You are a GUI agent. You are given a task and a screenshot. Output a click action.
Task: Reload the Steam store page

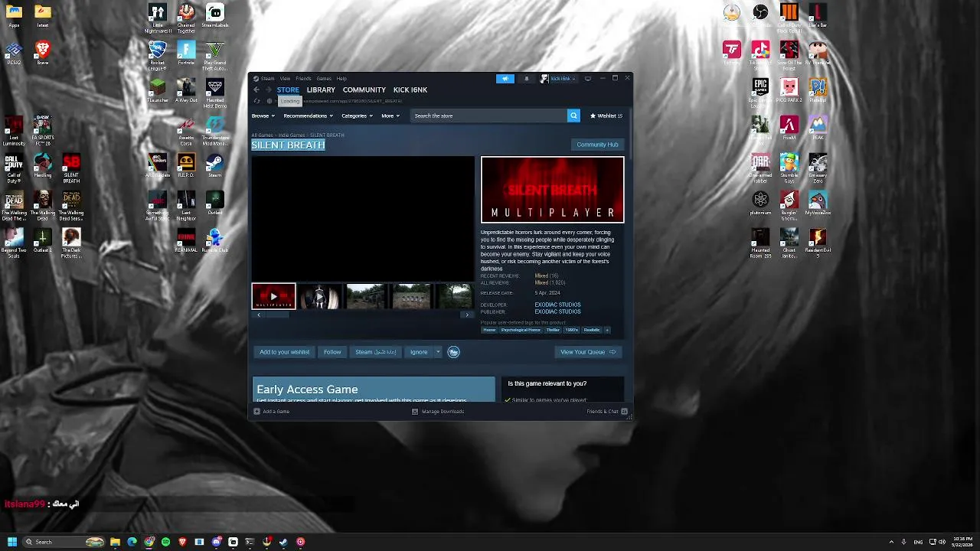[x=256, y=101]
